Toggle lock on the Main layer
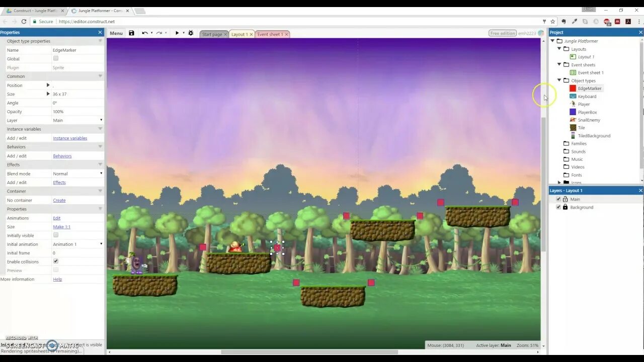 point(565,199)
